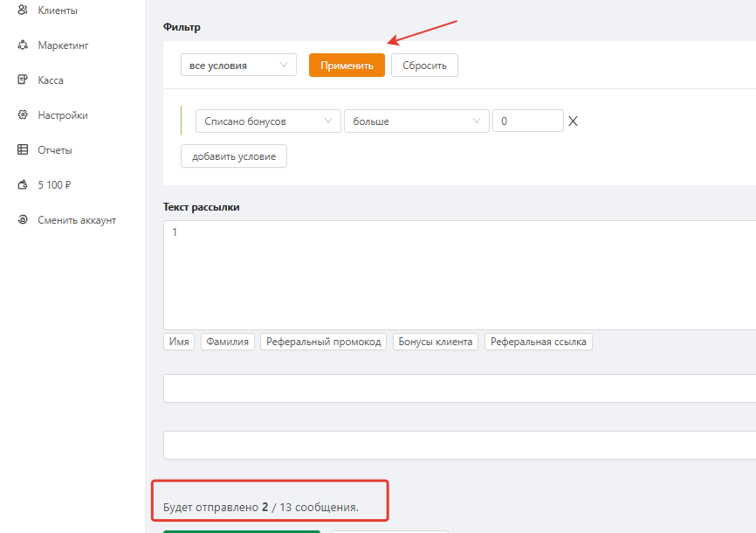Open the Настройки menu section
This screenshot has height=533, width=756.
coord(63,115)
